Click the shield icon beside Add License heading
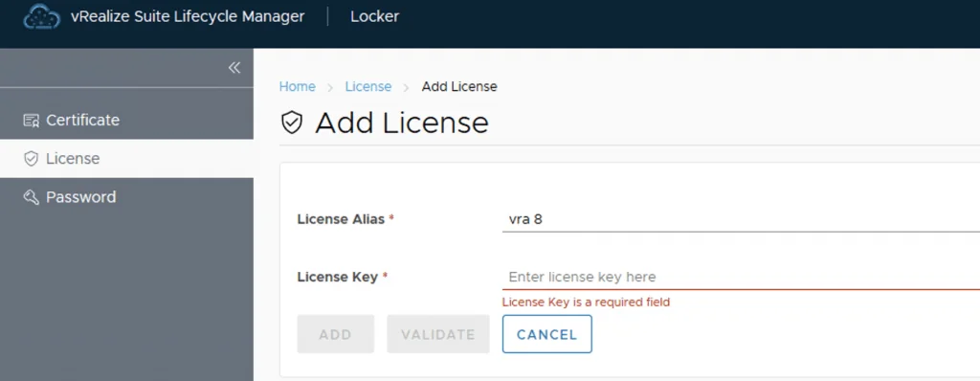The image size is (980, 381). [x=292, y=123]
